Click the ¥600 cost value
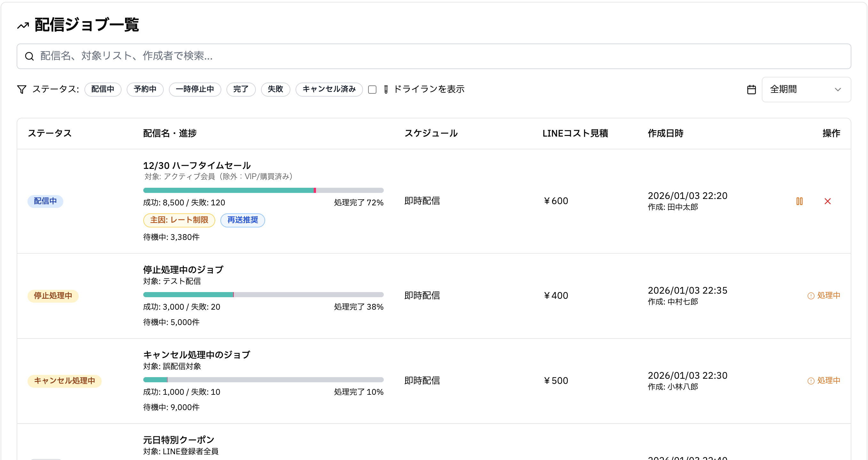The image size is (868, 460). coord(556,201)
